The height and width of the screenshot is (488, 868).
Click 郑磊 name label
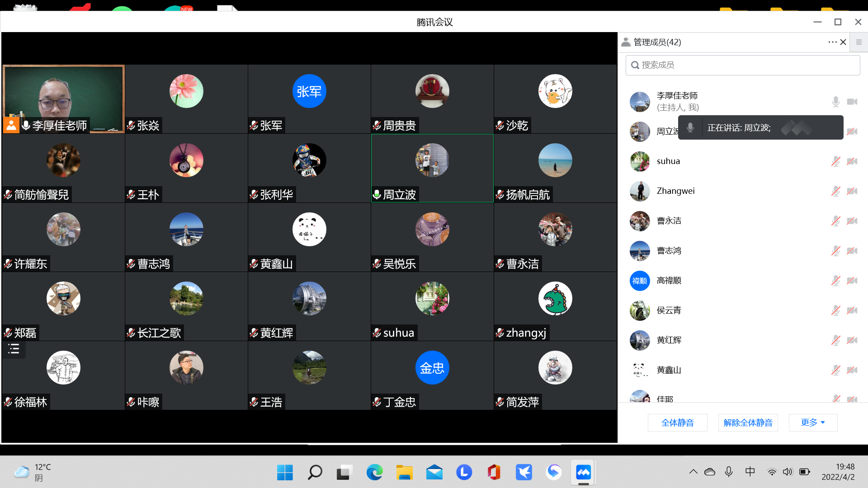(x=25, y=333)
